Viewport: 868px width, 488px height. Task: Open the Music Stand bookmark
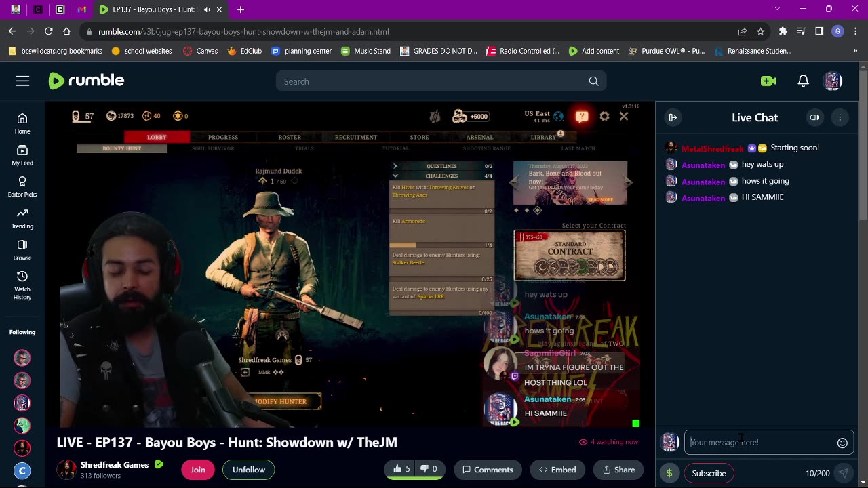coord(366,51)
